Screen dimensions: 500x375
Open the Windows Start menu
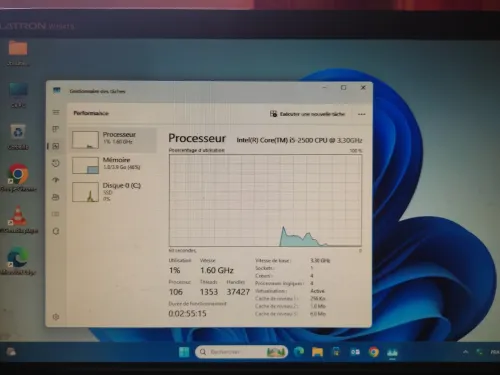point(184,352)
